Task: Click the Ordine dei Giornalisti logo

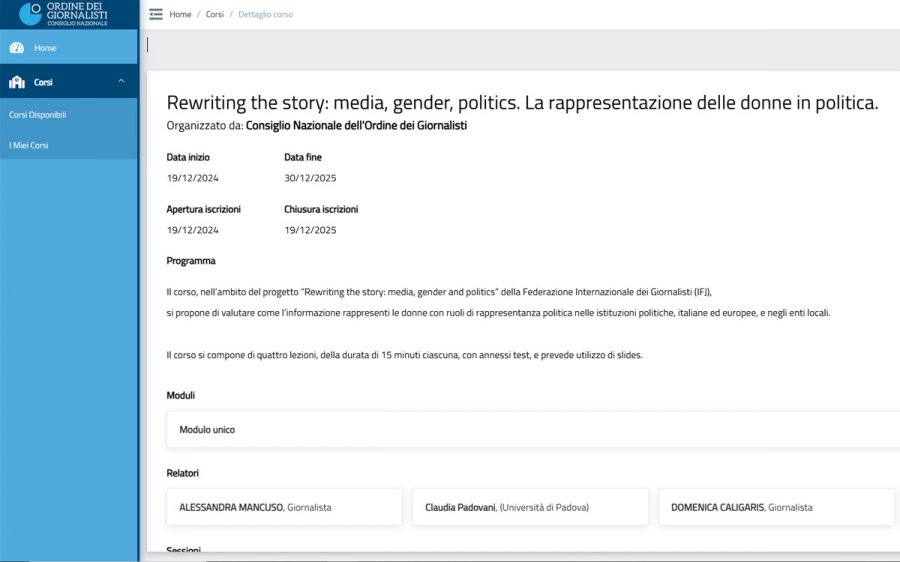Action: click(x=64, y=14)
